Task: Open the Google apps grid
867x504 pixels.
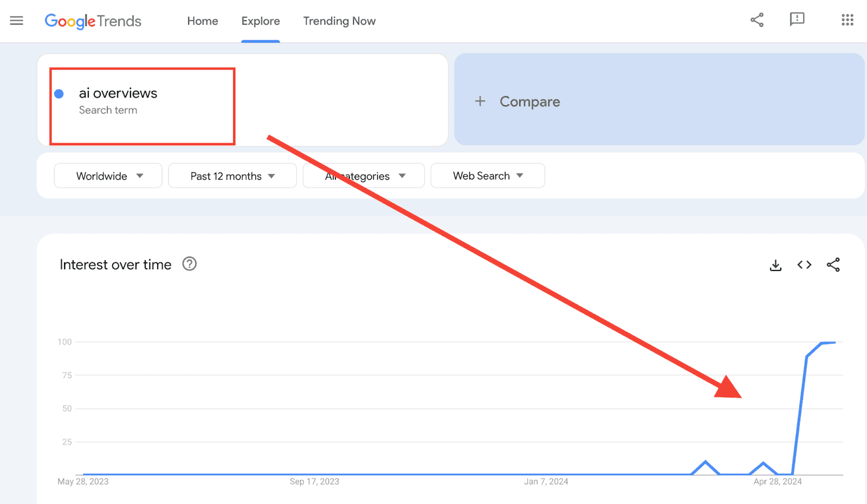Action: coord(847,20)
